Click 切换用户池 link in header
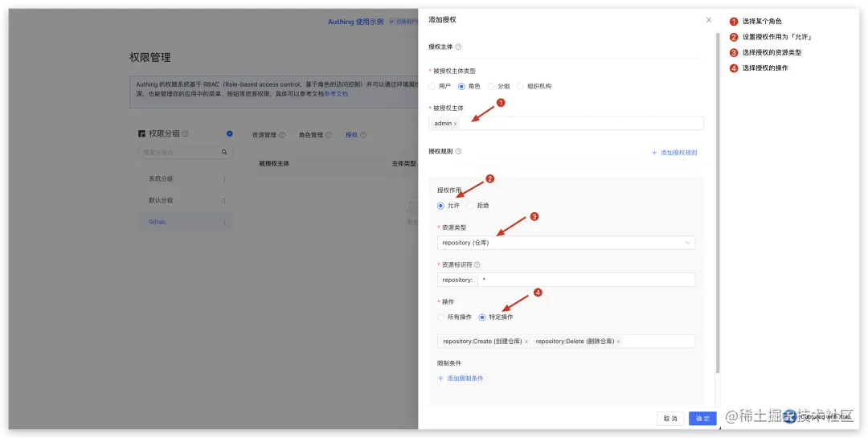Viewport: 868px width, 438px height. pyautogui.click(x=404, y=23)
